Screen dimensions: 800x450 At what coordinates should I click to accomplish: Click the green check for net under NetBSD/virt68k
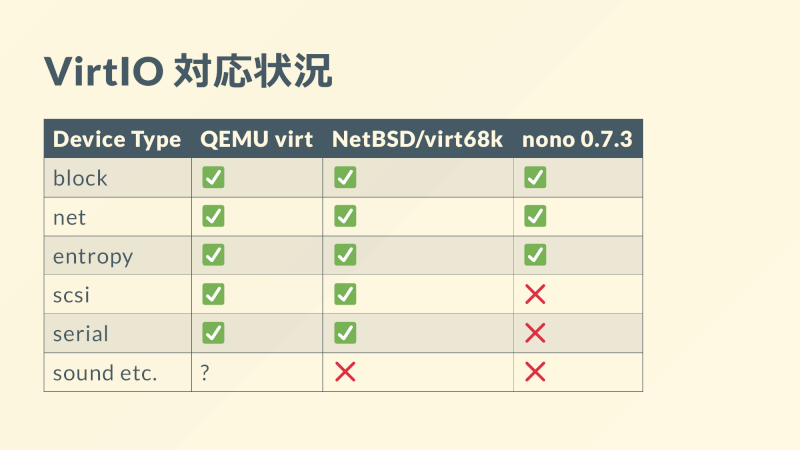[345, 216]
